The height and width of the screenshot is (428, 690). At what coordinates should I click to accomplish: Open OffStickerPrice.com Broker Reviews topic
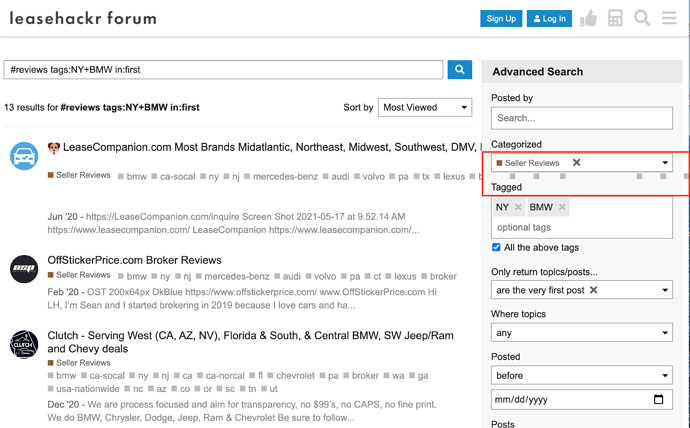[x=134, y=260]
